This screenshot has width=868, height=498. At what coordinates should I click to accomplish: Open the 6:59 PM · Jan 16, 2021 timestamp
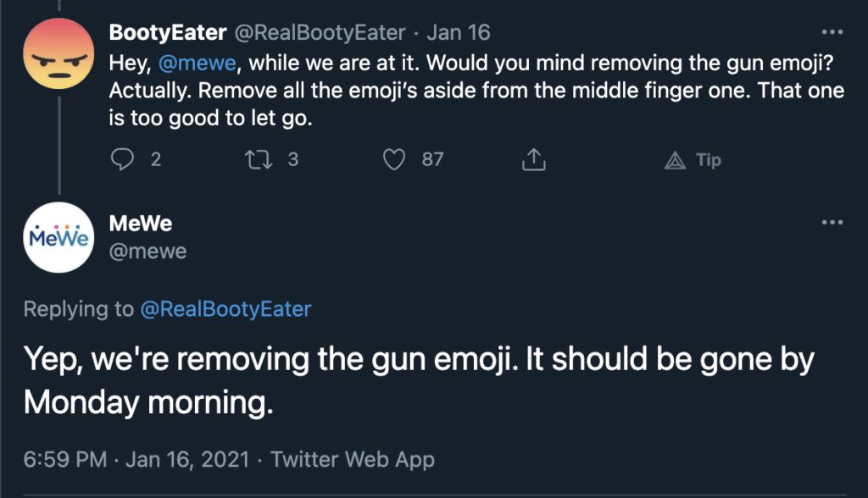pyautogui.click(x=136, y=459)
